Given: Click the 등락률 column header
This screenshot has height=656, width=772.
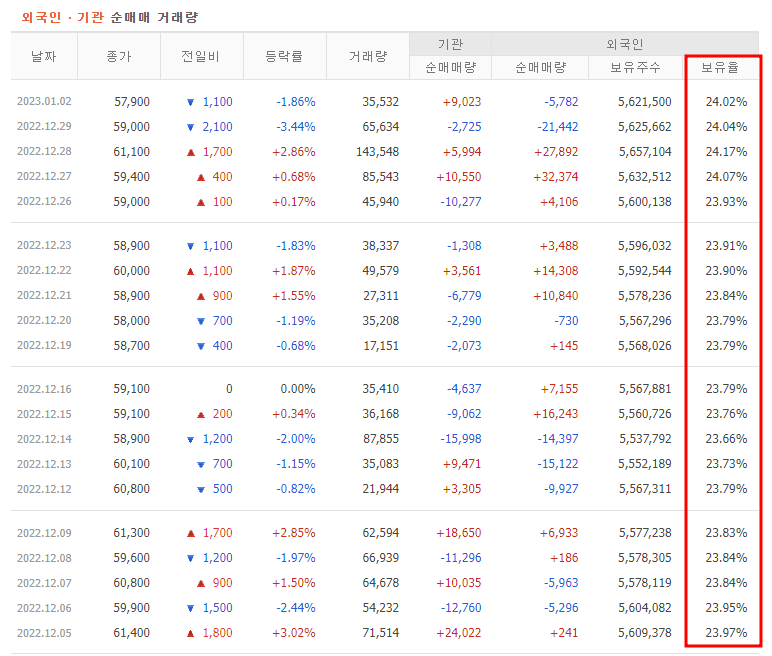Looking at the screenshot, I should point(284,56).
